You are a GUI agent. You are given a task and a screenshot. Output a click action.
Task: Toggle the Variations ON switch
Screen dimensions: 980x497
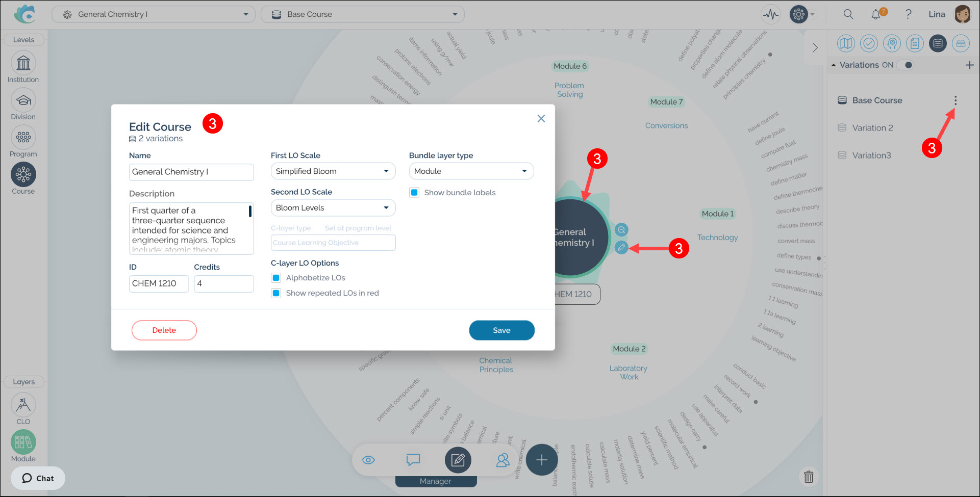pos(906,65)
